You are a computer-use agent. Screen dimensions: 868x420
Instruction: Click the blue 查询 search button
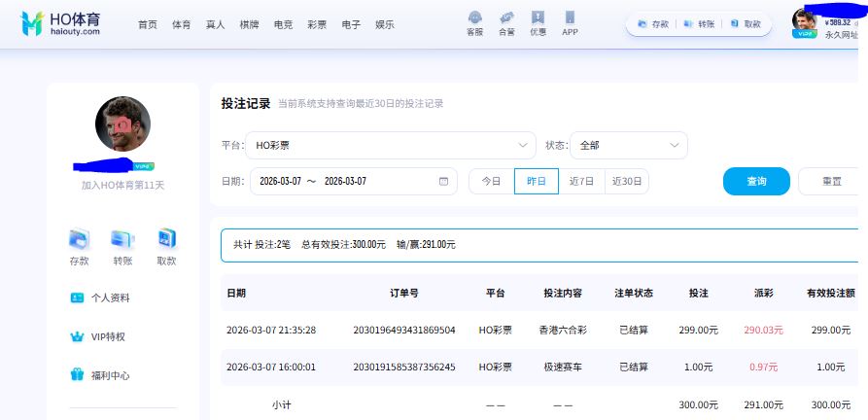click(x=756, y=182)
